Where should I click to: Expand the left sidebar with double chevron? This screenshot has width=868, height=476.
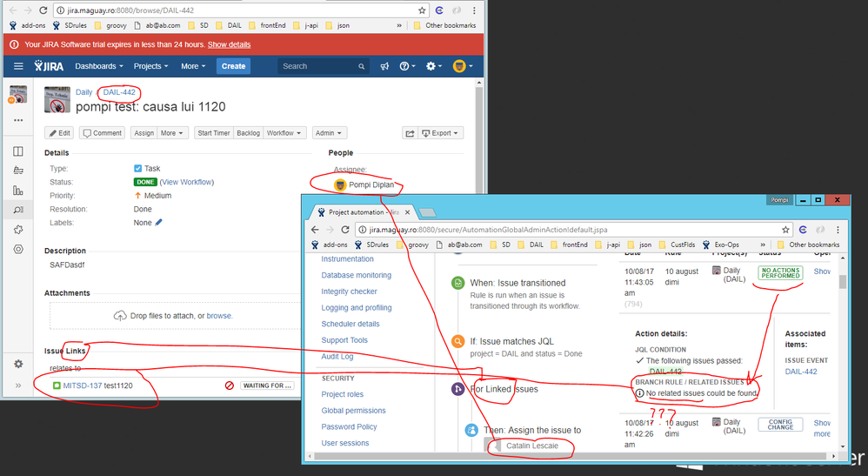(x=18, y=385)
